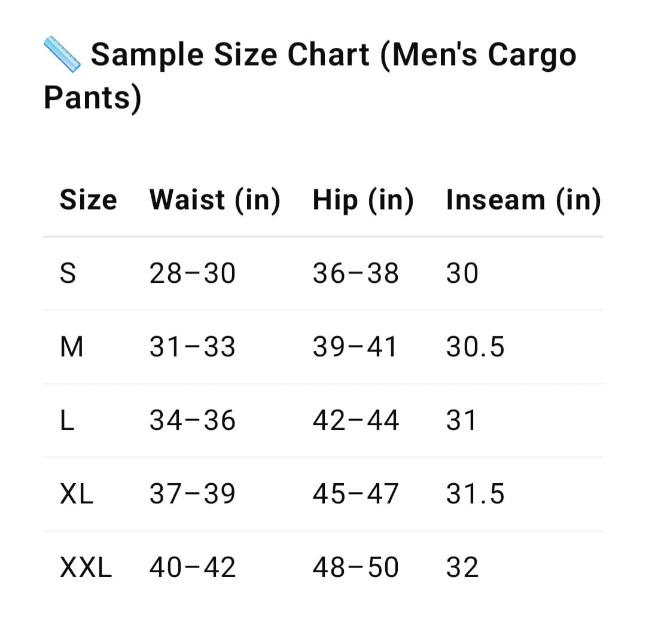Image resolution: width=646 pixels, height=644 pixels.
Task: Click the M size row label
Action: (72, 346)
